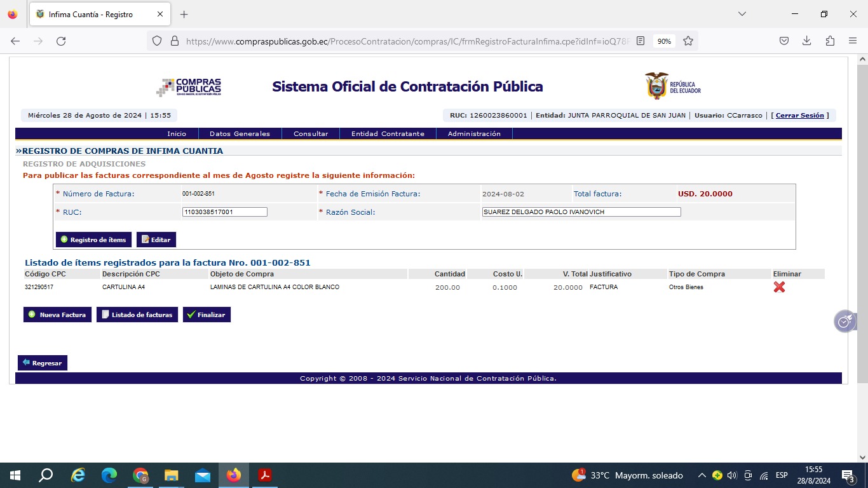Open the Firefox hamburger application menu

pyautogui.click(x=853, y=41)
